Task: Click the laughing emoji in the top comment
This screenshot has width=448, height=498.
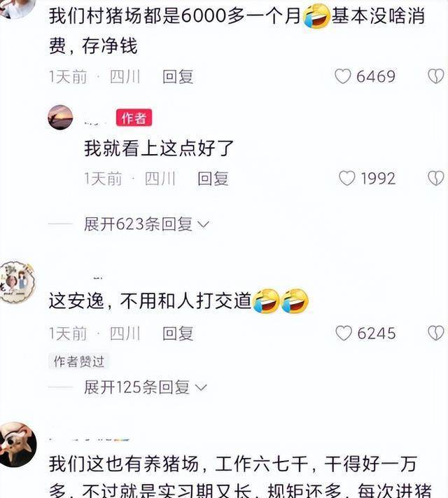Action: tap(316, 16)
